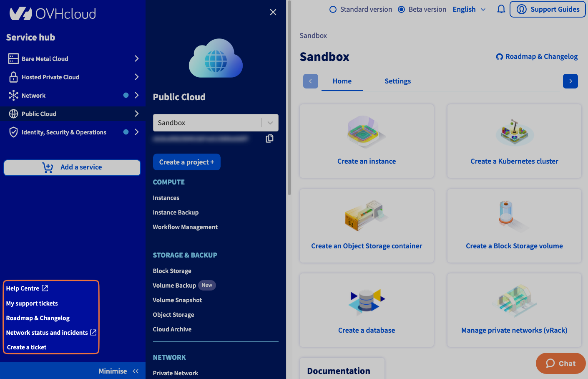Open Roadmap & Changelog in the sidebar
The height and width of the screenshot is (379, 588).
click(x=38, y=318)
